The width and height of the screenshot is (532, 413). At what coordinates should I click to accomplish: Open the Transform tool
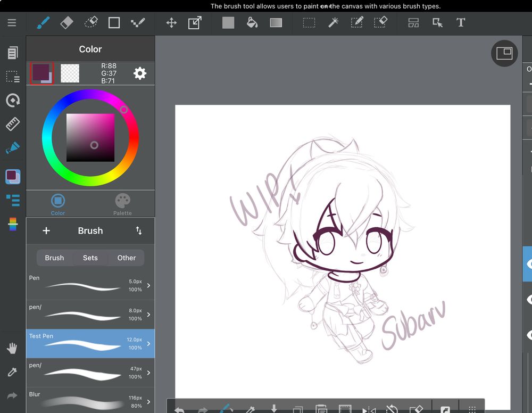click(195, 23)
